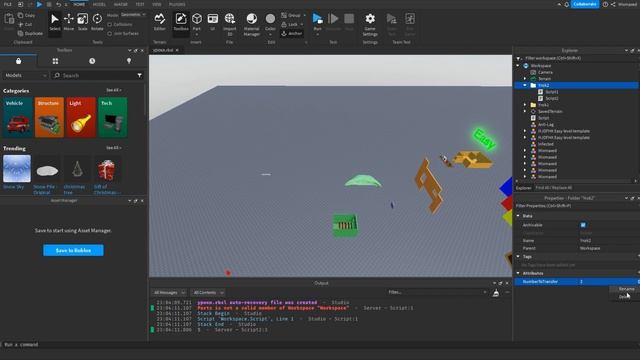Viewport: 640px width, 360px height.
Task: Activate the Move tool
Action: point(69,22)
